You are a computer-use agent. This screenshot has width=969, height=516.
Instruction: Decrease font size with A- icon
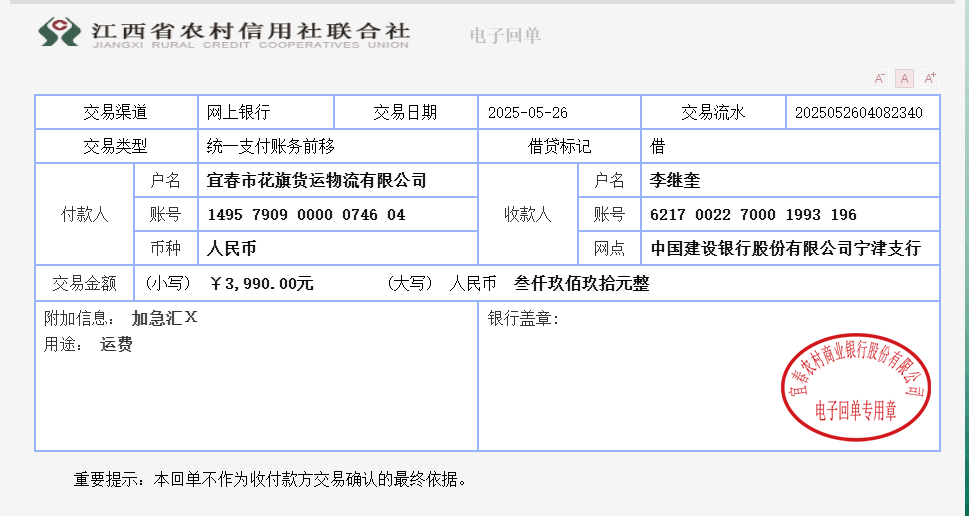coord(879,78)
